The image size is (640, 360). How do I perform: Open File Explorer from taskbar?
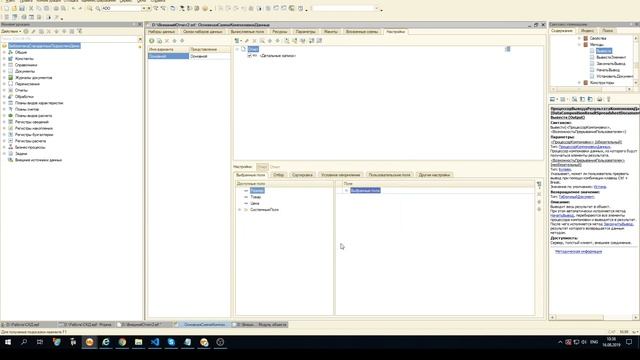(138, 342)
